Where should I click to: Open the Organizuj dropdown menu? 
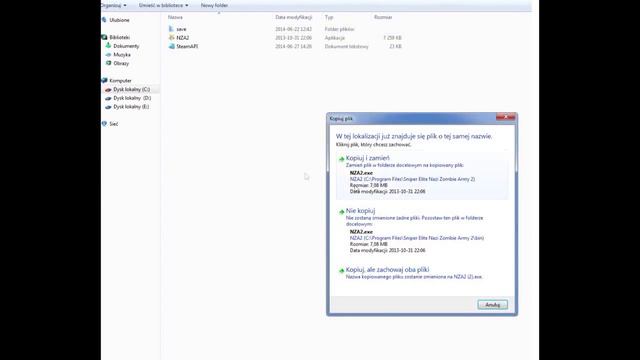pyautogui.click(x=114, y=5)
